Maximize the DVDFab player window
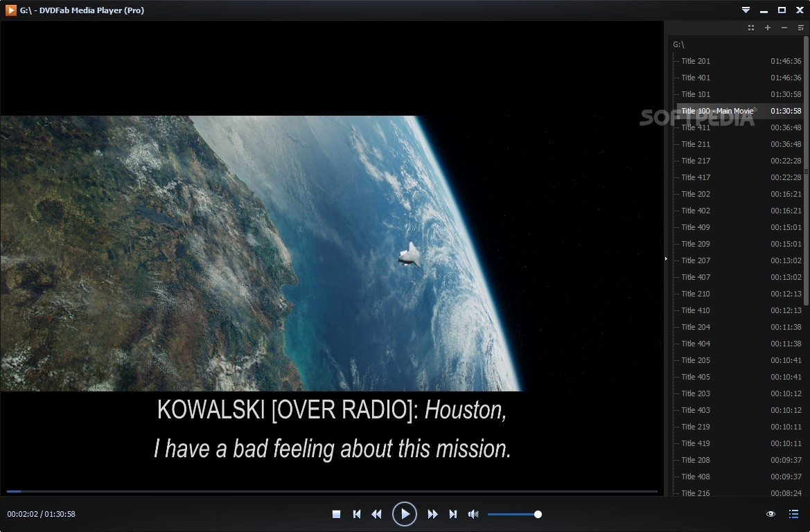Screen dimensions: 810x532 pos(782,10)
